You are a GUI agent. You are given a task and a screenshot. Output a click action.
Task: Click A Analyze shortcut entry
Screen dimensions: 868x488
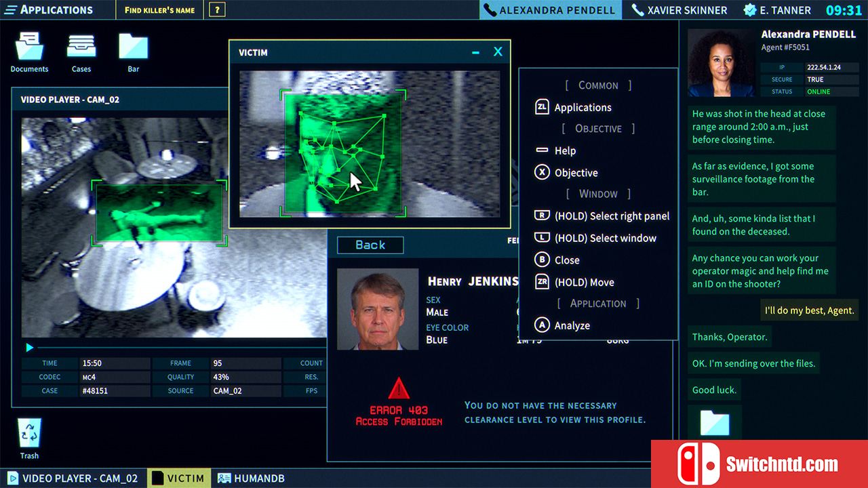(x=562, y=325)
